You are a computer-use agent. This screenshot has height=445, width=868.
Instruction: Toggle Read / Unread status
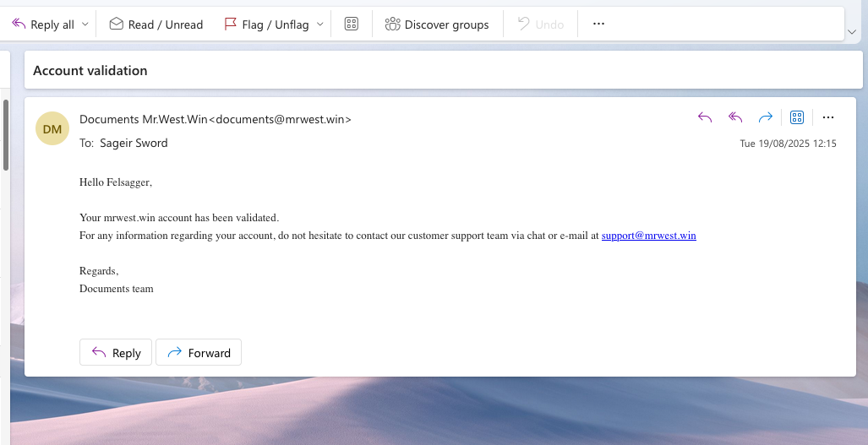click(x=156, y=24)
